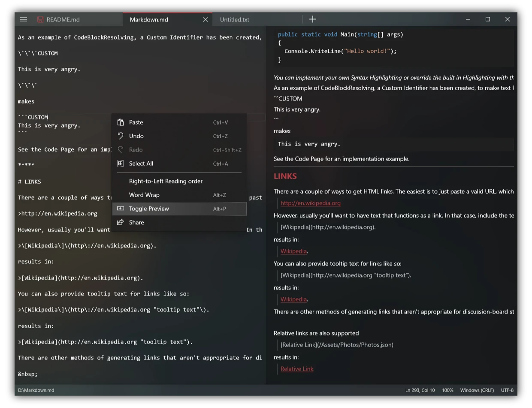This screenshot has width=532, height=408.
Task: Click the unsaved disk icon on README.md tab
Action: pos(40,19)
